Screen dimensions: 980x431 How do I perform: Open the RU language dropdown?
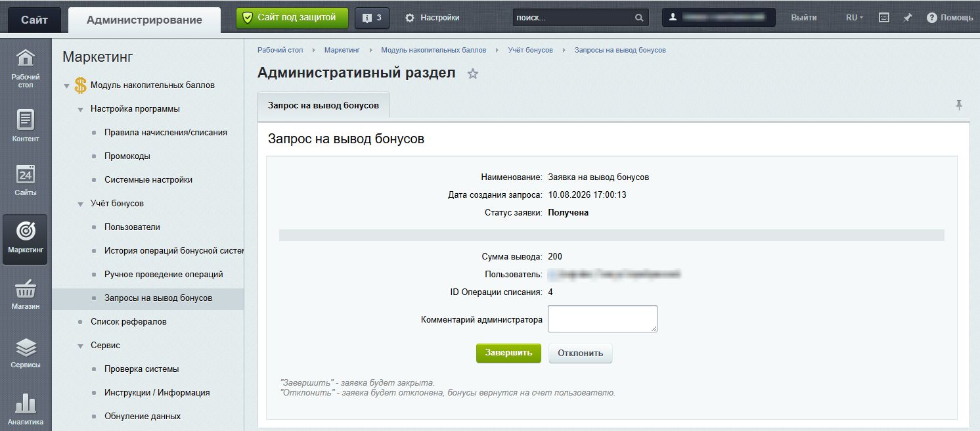(x=855, y=18)
